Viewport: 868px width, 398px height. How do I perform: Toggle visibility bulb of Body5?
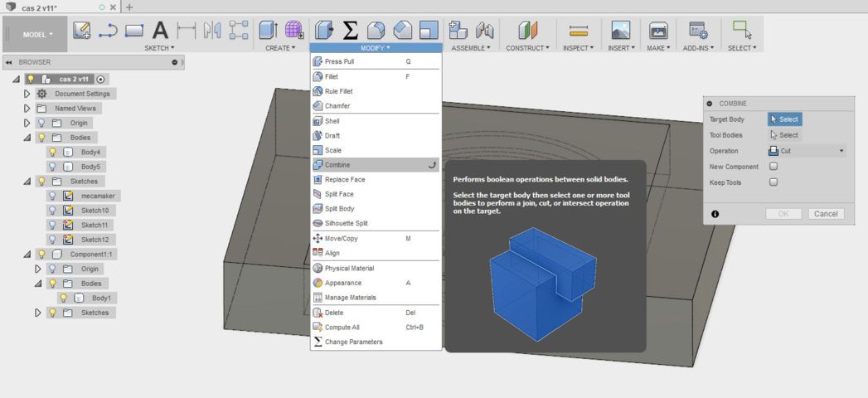52,167
